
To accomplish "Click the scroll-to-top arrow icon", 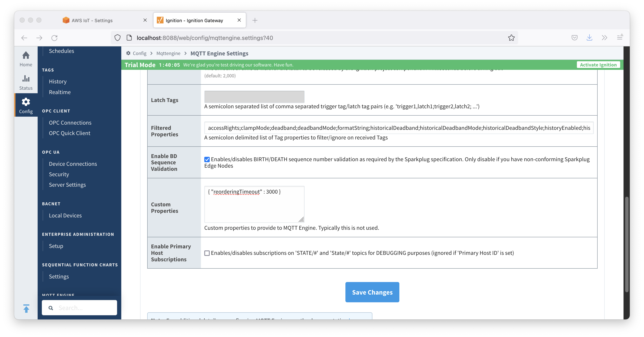I will pos(26,308).
